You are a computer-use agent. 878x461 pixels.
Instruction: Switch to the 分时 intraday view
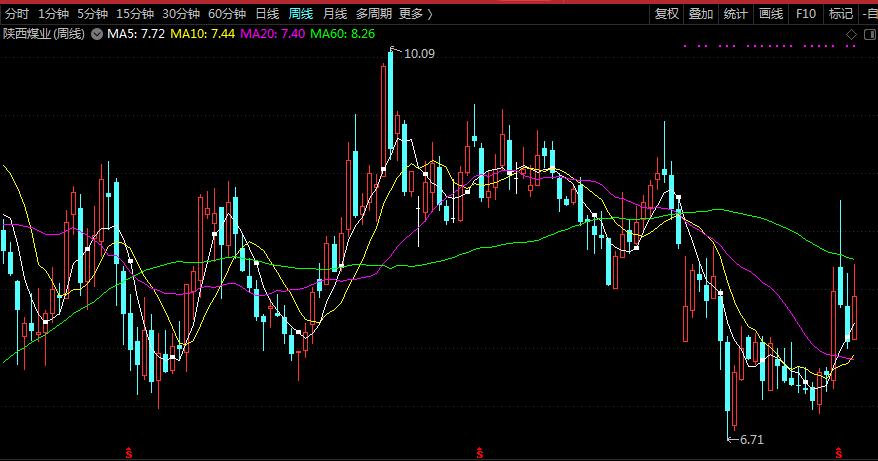click(x=16, y=14)
